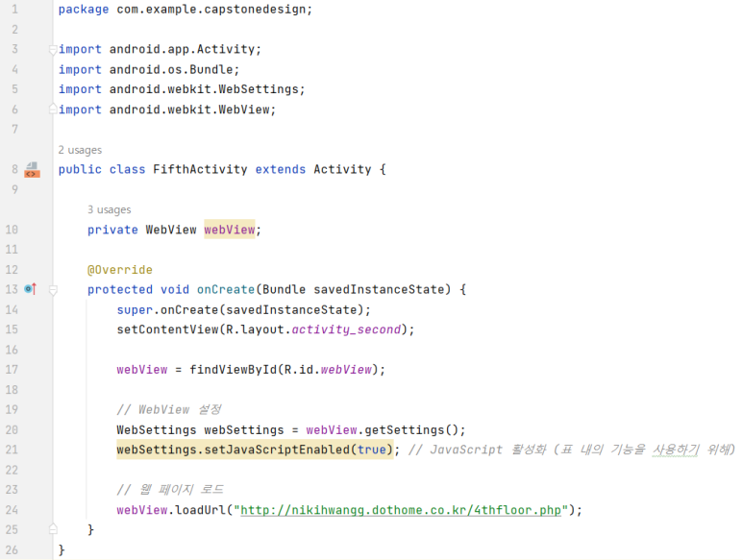Click line number 10 in the gutter
Screen dimensions: 743x560
point(12,230)
